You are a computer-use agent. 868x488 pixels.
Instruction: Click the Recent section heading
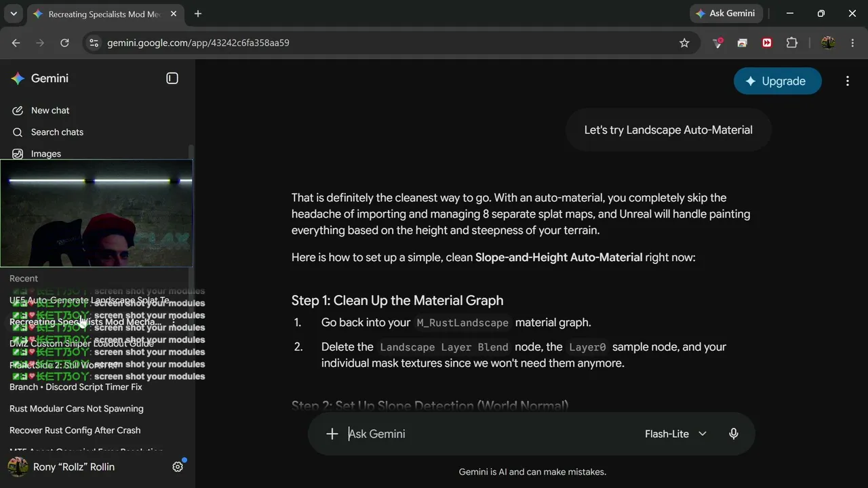pyautogui.click(x=24, y=279)
